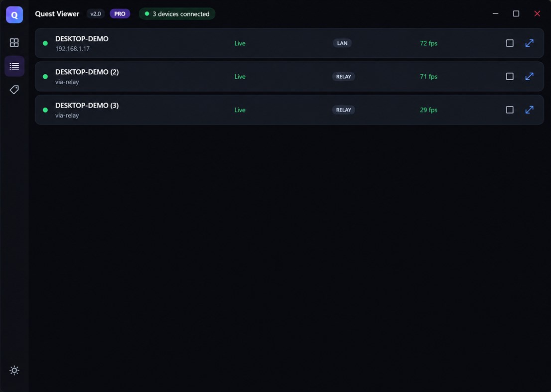Screen dimensions: 551x392
Task: Click the RELAY badge of DESKTOP-DEMO (2)
Action: [x=343, y=77]
